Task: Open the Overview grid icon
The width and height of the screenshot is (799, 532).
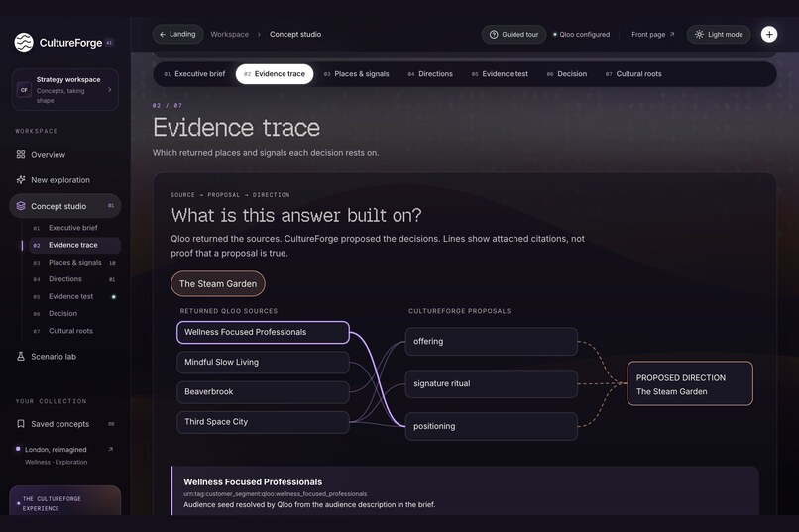Action: (x=21, y=154)
